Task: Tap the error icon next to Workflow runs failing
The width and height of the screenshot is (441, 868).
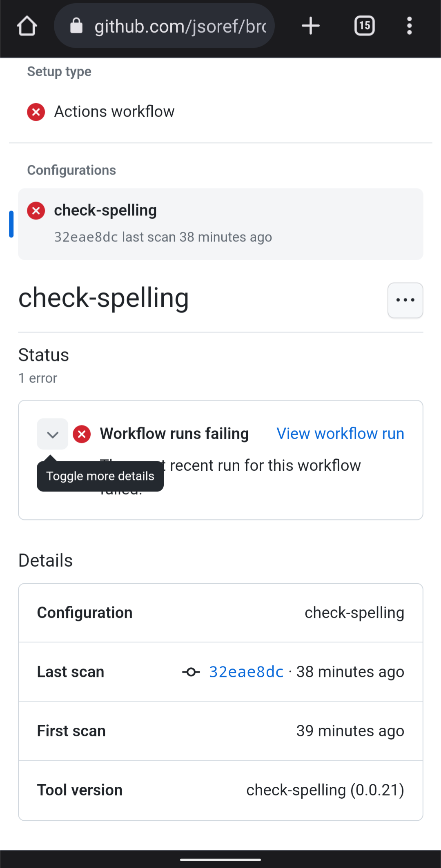Action: [x=82, y=434]
